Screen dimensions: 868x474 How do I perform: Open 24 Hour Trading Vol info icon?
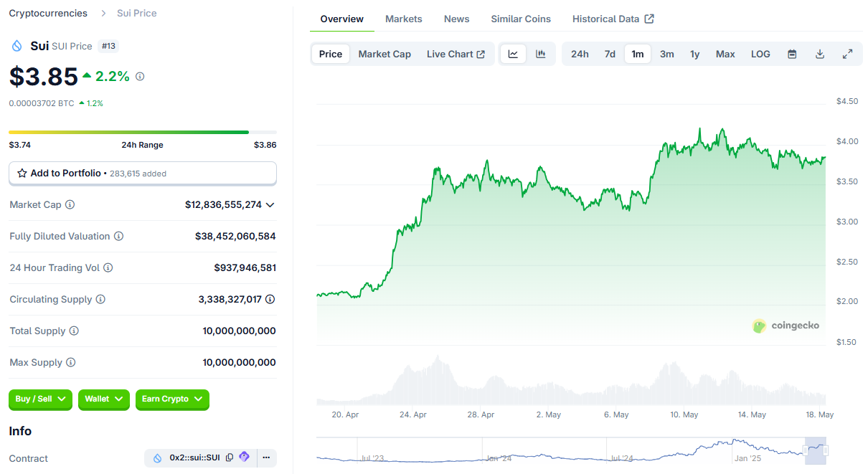(x=108, y=267)
